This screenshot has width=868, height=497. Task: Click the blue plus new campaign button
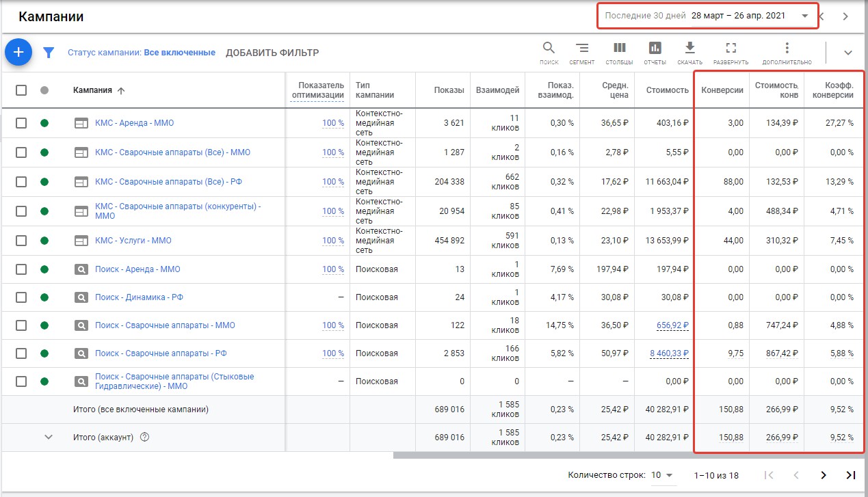(18, 52)
